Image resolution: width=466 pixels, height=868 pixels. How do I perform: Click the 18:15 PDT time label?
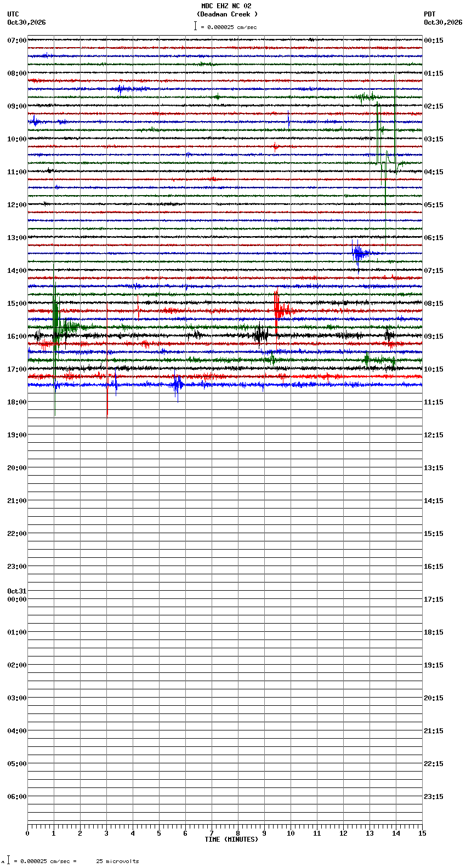[434, 632]
